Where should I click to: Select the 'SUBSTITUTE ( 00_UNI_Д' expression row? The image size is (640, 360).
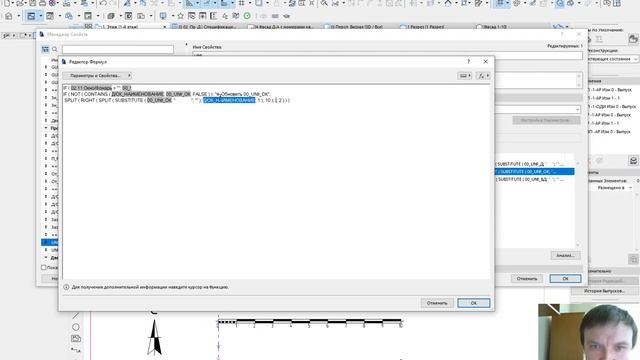coord(534,164)
